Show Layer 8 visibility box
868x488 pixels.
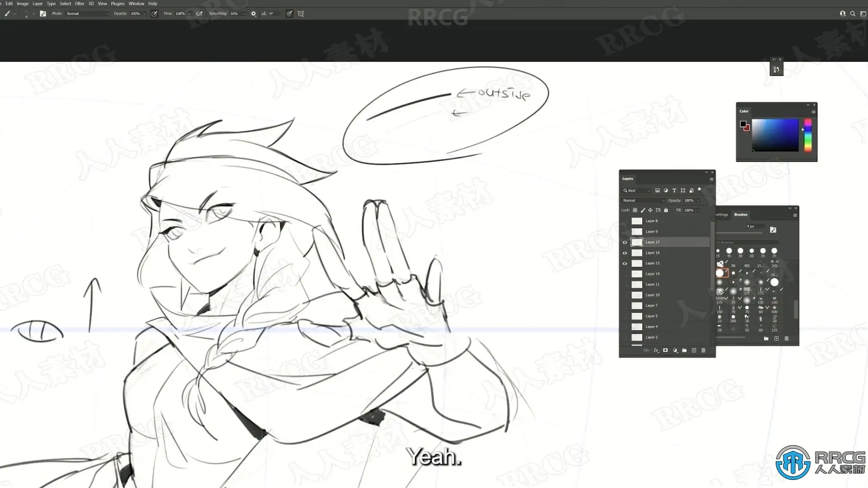625,221
